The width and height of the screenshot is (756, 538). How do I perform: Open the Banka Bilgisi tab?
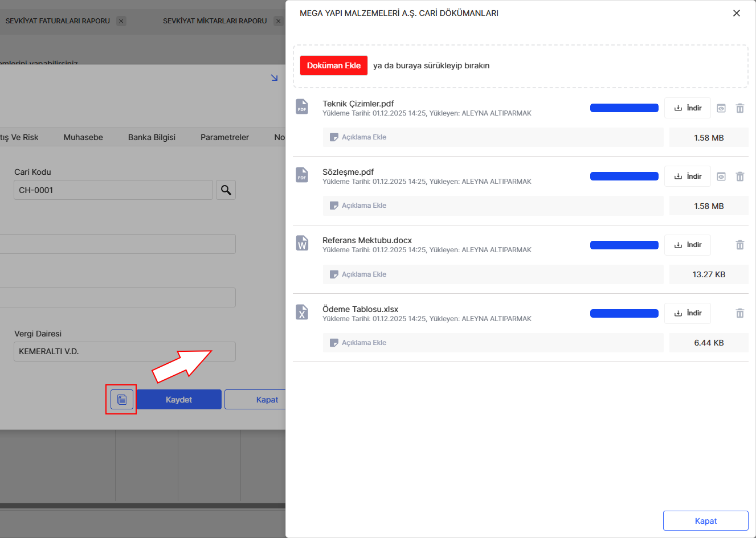(x=152, y=137)
